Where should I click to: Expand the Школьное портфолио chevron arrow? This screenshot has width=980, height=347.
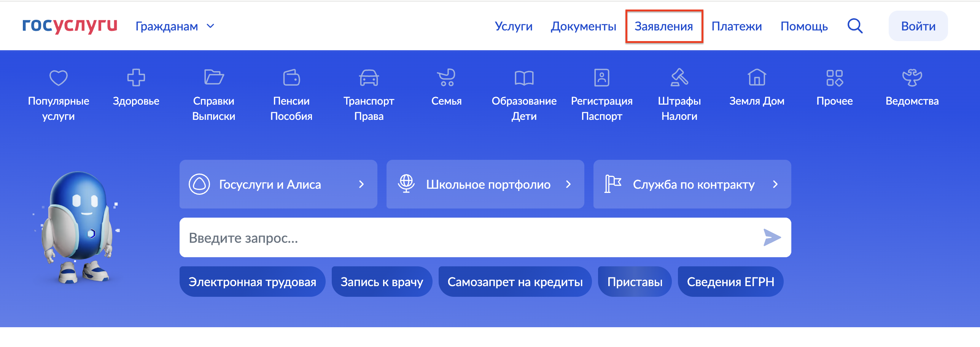click(x=568, y=184)
